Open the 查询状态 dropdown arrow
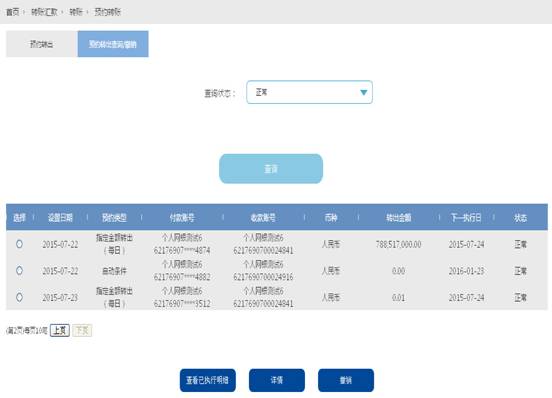The width and height of the screenshot is (552, 398). 364,92
